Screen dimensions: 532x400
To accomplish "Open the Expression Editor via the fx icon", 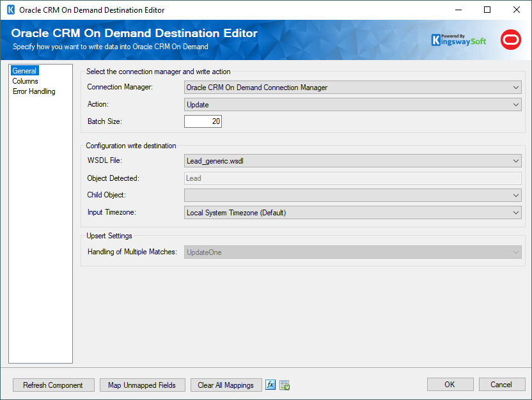I will click(x=270, y=385).
